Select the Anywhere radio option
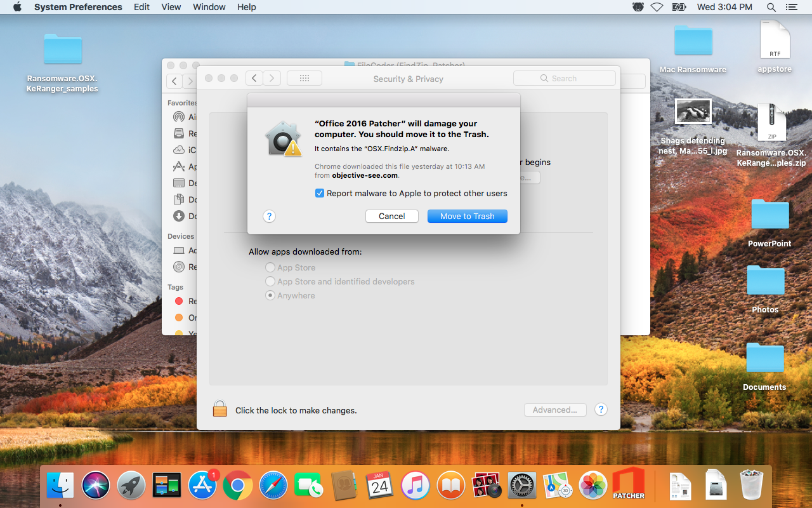 pos(271,295)
